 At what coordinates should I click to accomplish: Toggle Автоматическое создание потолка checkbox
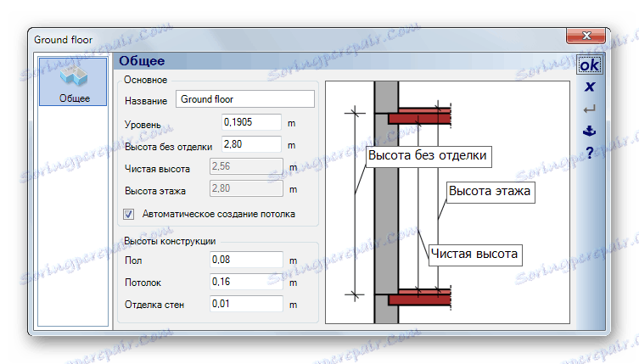pyautogui.click(x=128, y=214)
